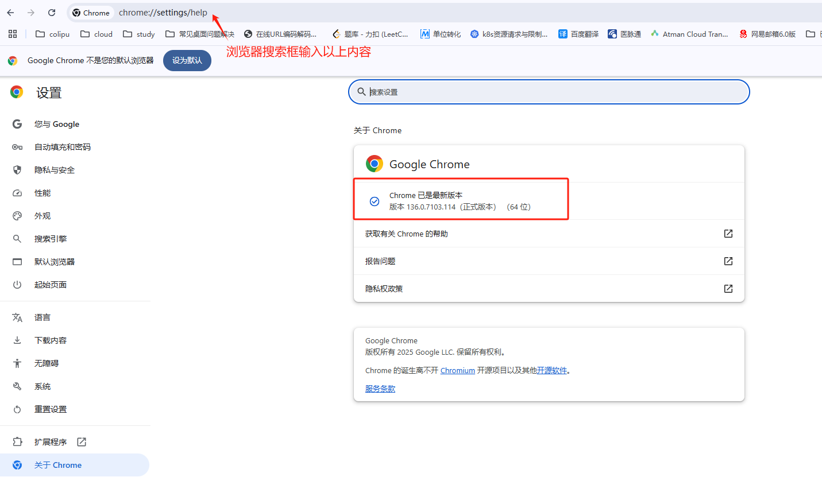This screenshot has width=822, height=504.
Task: Open the Chromium link
Action: coord(457,370)
